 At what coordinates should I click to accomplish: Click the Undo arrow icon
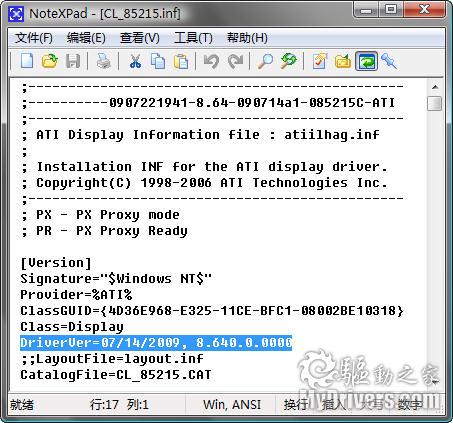point(211,61)
